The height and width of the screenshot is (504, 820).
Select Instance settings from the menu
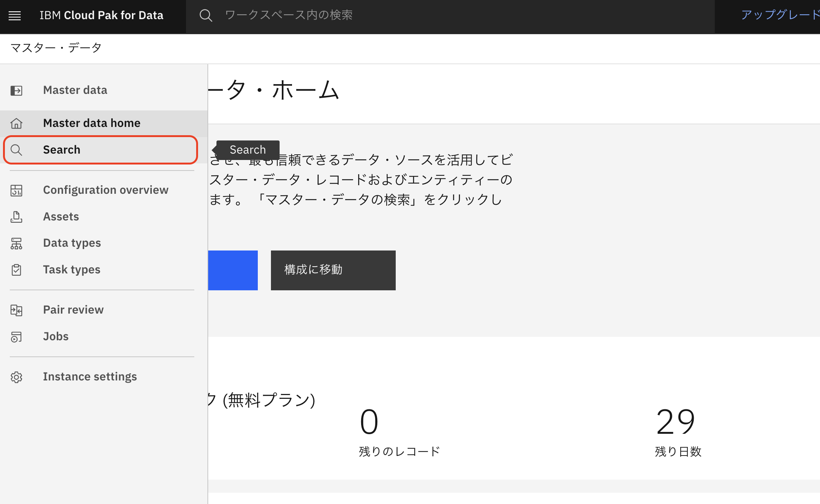coord(90,377)
